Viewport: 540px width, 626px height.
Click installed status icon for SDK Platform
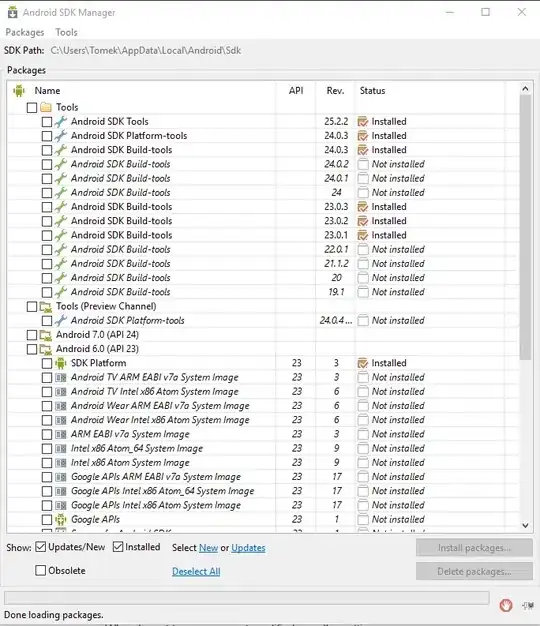coord(363,363)
